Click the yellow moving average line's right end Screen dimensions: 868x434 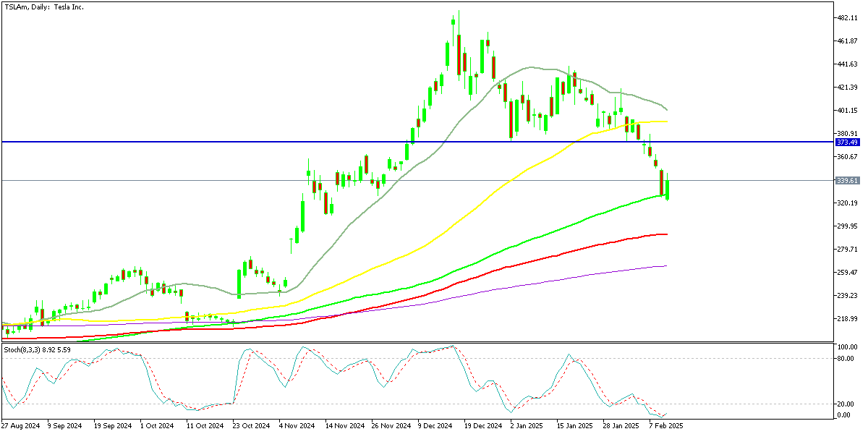pyautogui.click(x=664, y=122)
